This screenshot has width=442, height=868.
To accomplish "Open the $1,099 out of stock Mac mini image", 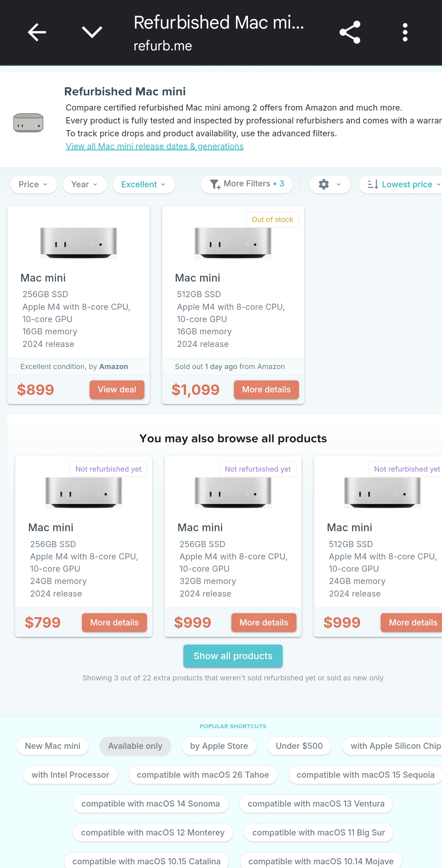I will coord(233,243).
